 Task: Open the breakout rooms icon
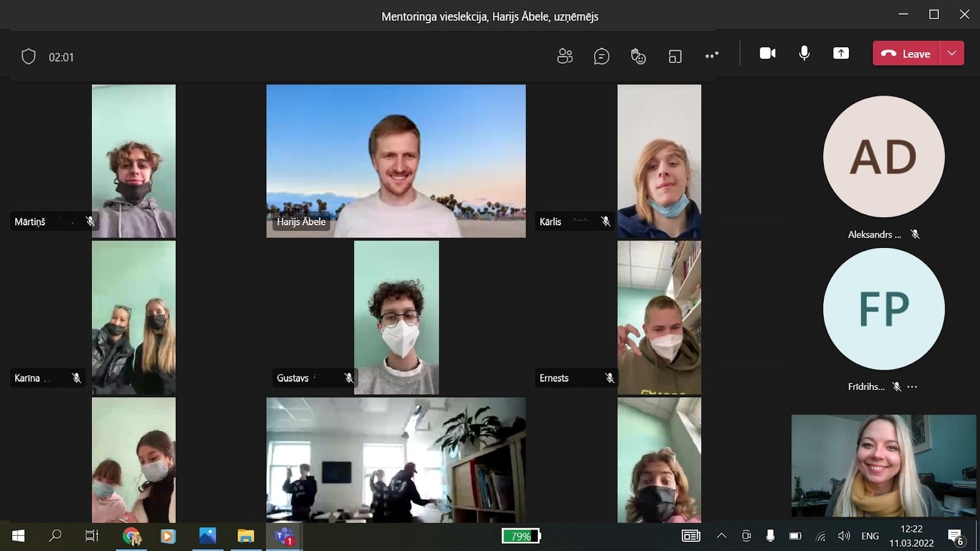[675, 56]
